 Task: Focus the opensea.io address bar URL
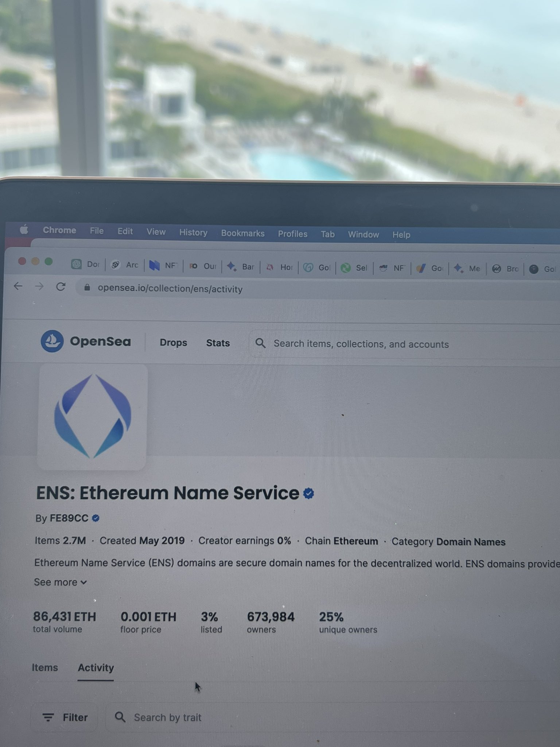[x=170, y=289]
